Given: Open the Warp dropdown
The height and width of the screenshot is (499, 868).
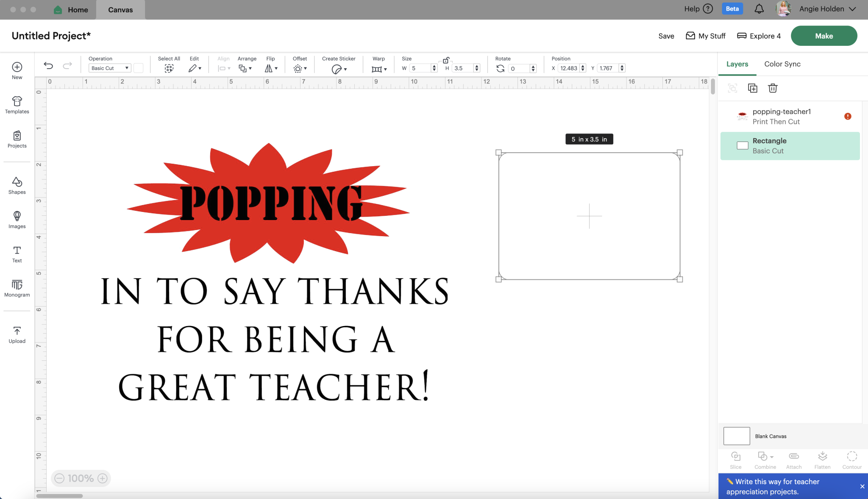Looking at the screenshot, I should point(379,69).
